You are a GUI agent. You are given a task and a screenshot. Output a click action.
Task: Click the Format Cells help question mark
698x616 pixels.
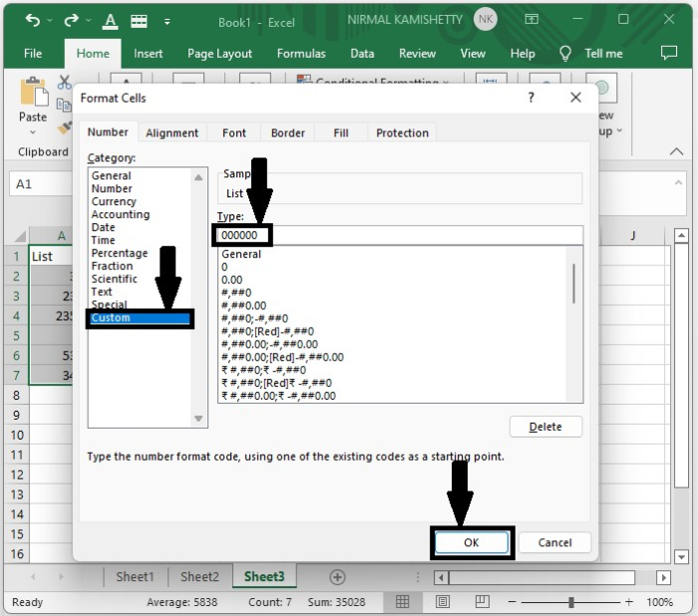pos(530,98)
